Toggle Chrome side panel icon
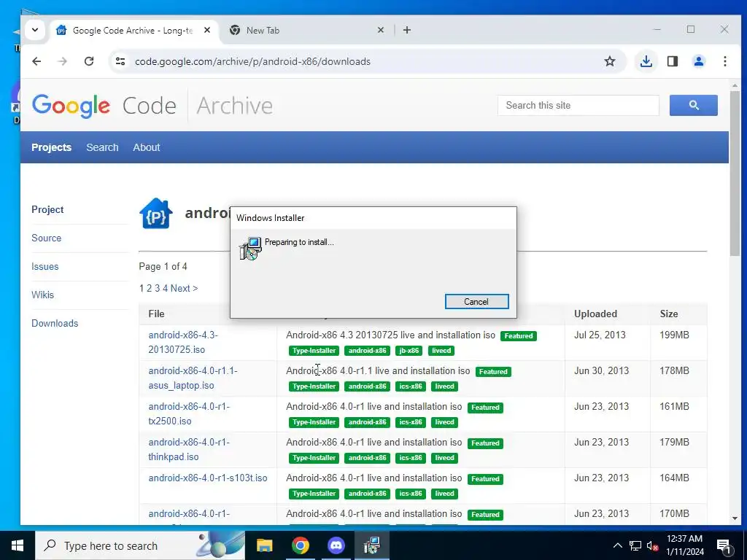Image resolution: width=747 pixels, height=560 pixels. pos(672,61)
